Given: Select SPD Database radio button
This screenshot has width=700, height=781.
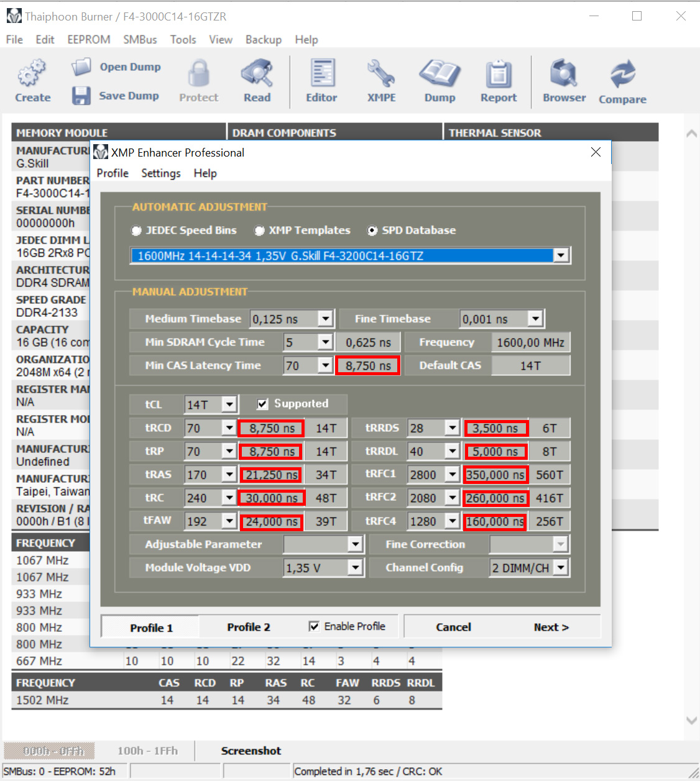Looking at the screenshot, I should (x=372, y=231).
